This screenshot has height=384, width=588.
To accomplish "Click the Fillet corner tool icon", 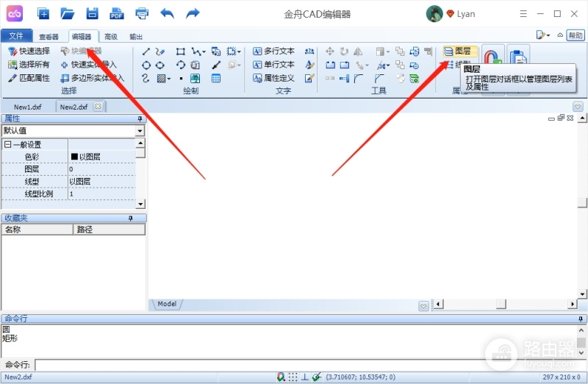I will pyautogui.click(x=359, y=78).
